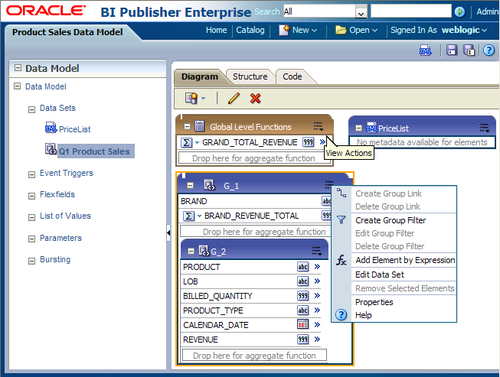Click the Q1 Product Sales data set icon
This screenshot has height=377, width=500.
(x=51, y=149)
